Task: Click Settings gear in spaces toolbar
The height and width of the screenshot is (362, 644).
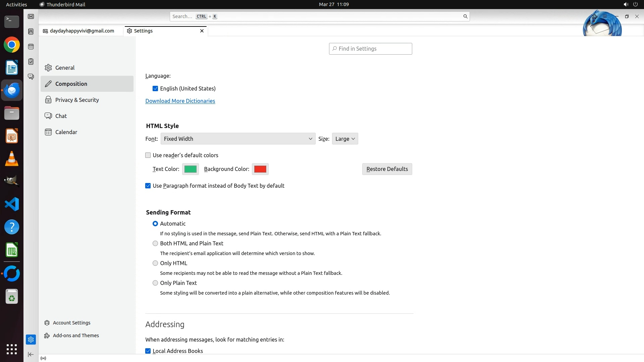Action: (31, 340)
